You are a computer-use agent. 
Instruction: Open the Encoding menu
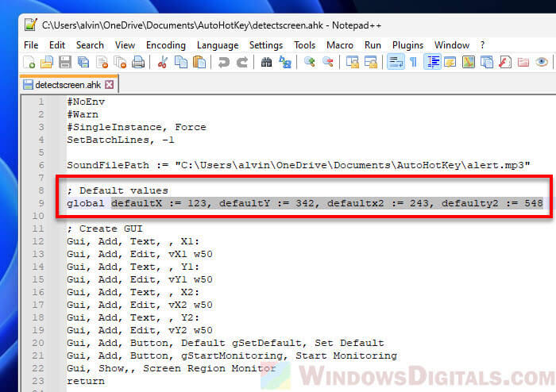[x=166, y=45]
